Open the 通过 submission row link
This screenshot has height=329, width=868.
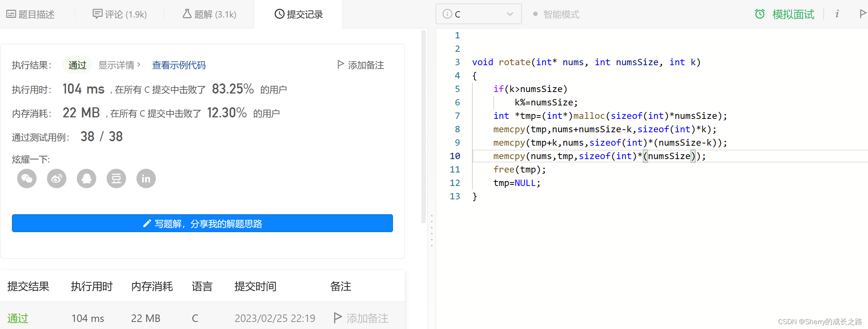click(x=18, y=318)
